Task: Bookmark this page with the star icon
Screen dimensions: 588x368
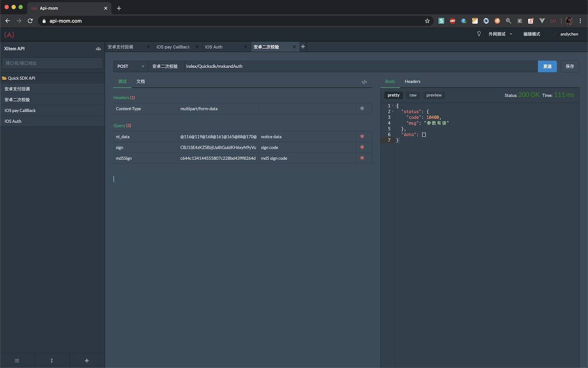Action: tap(427, 21)
